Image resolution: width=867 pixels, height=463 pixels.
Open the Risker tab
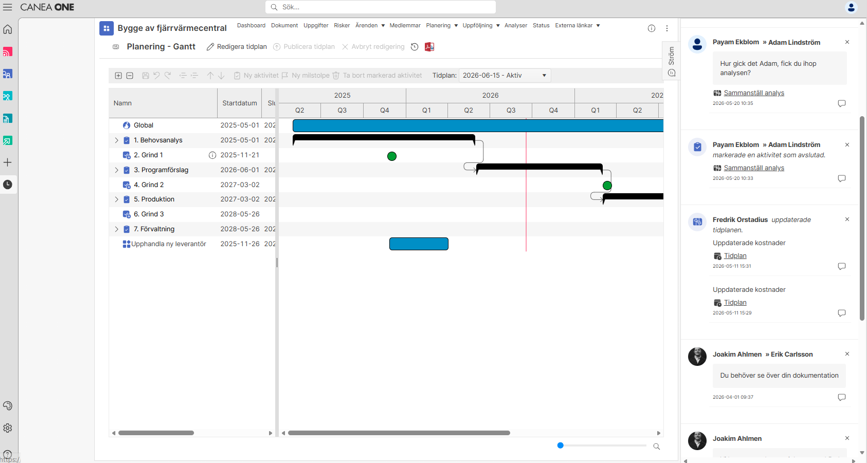342,25
